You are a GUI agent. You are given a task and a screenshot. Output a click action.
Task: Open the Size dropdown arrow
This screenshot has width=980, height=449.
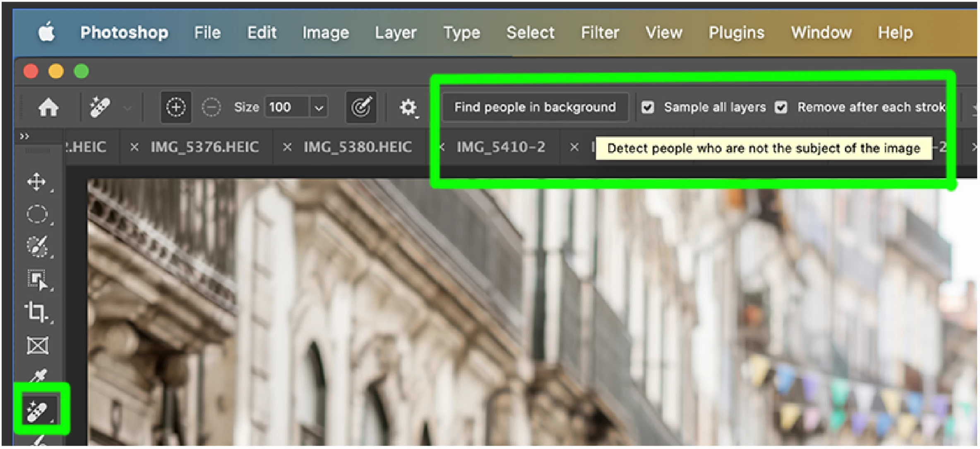click(319, 108)
